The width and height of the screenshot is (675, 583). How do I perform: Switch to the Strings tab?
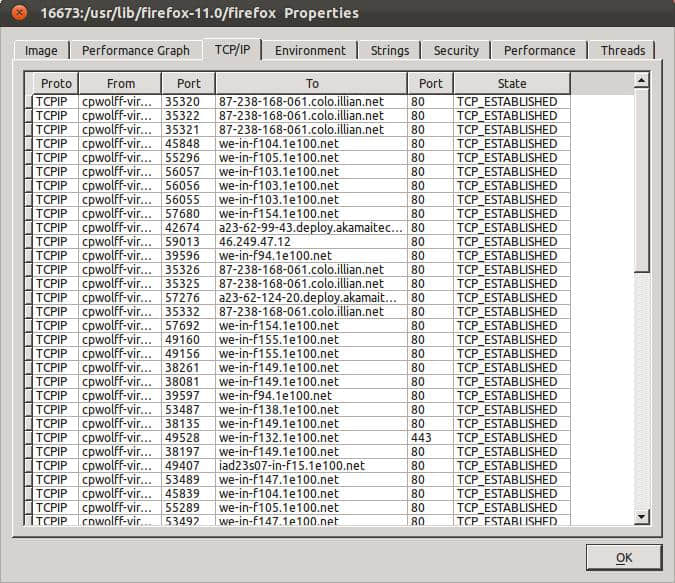click(x=390, y=50)
